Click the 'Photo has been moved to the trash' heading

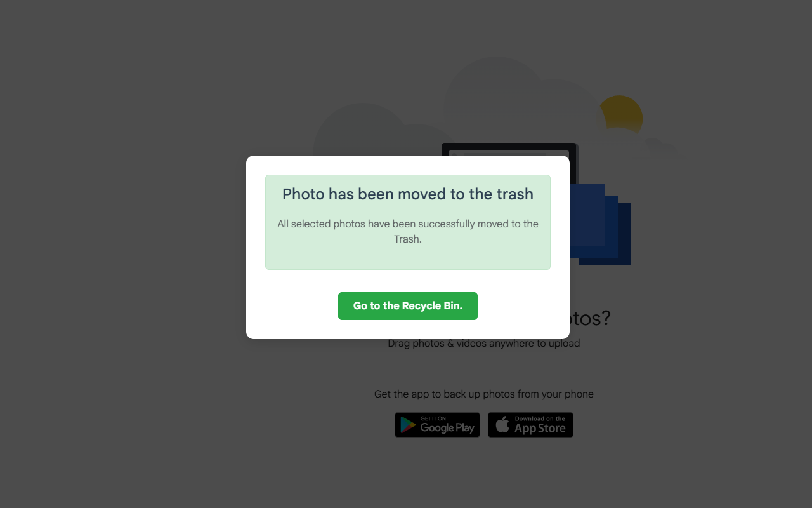408,194
